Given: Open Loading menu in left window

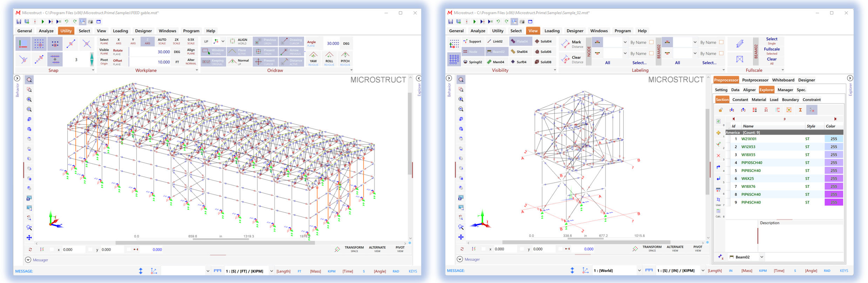Looking at the screenshot, I should click(120, 31).
